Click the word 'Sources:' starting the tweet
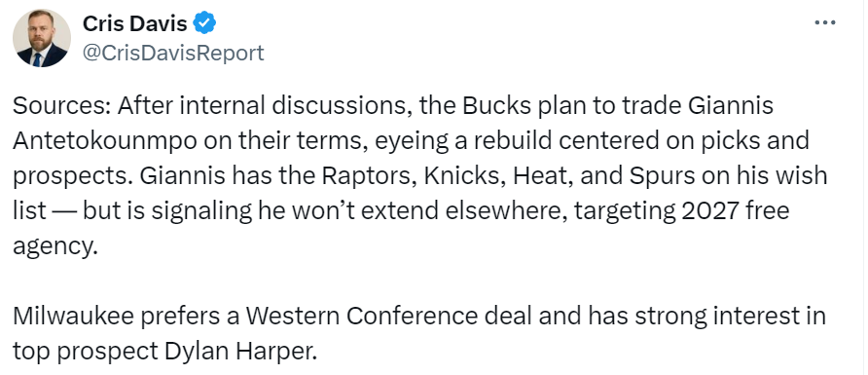Viewport: 868px width, 375px height. pos(61,106)
